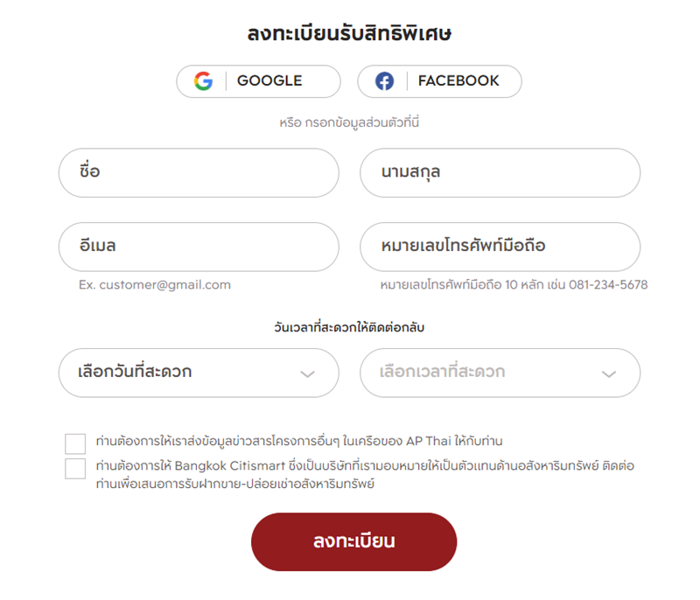Enable the Bangkok Citismart contact checkbox
The width and height of the screenshot is (700, 600).
[x=75, y=468]
